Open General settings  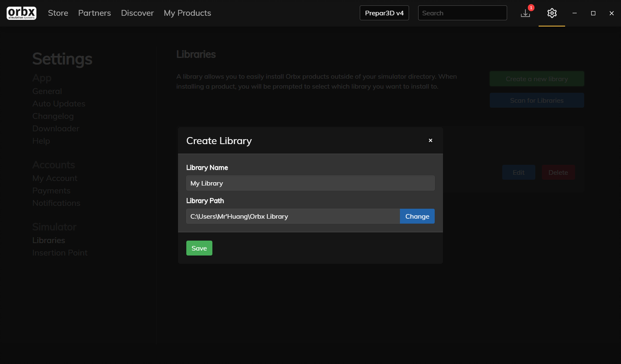[x=47, y=91]
